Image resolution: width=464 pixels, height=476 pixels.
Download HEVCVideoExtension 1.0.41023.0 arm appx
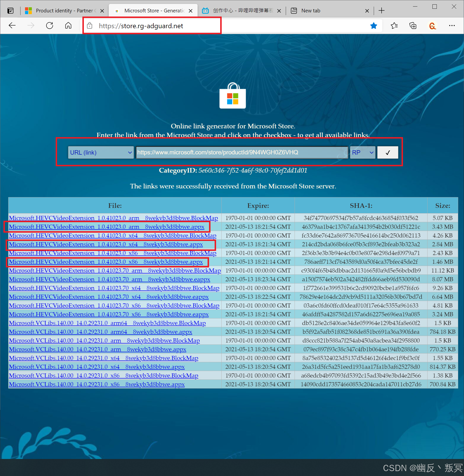(106, 227)
